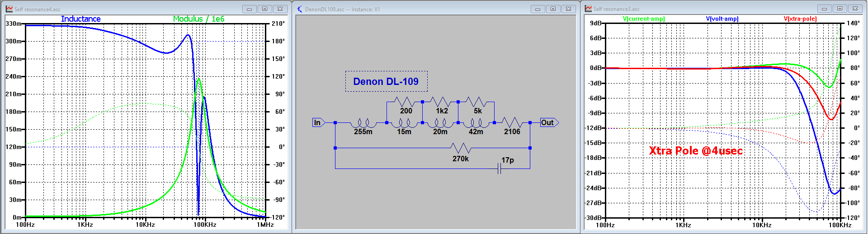Click the 20m inductor value label

(x=440, y=131)
